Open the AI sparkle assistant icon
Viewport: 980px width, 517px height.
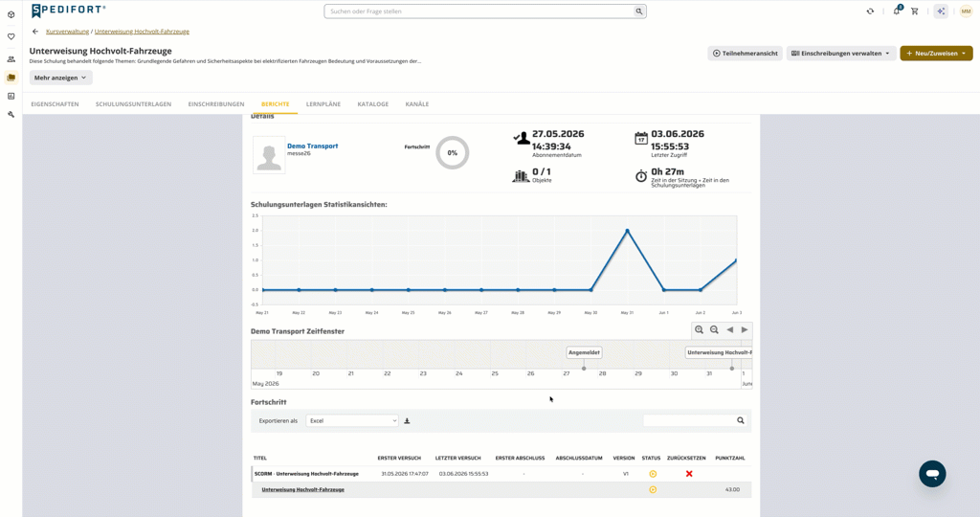point(941,11)
